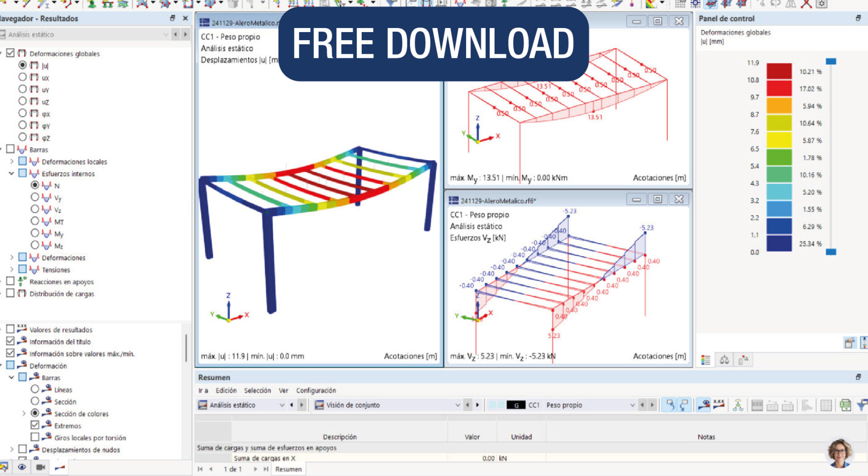Go to last page in Resumen table
The width and height of the screenshot is (868, 476).
(266, 469)
